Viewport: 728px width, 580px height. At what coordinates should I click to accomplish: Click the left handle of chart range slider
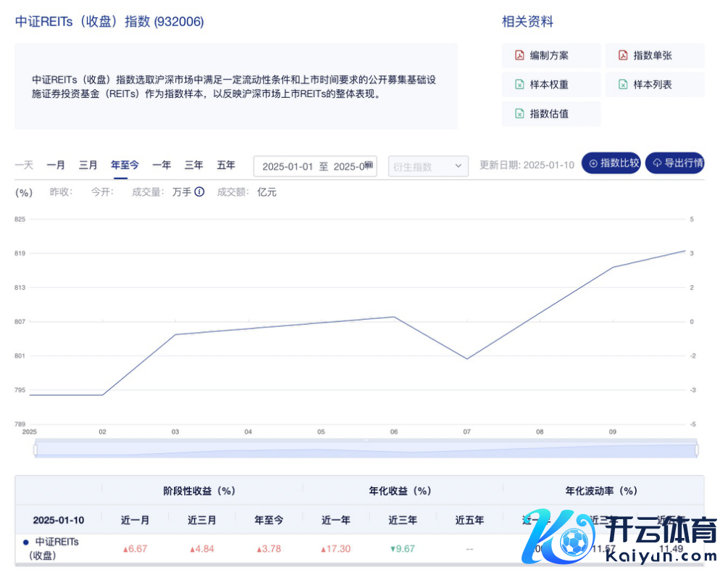(35, 449)
